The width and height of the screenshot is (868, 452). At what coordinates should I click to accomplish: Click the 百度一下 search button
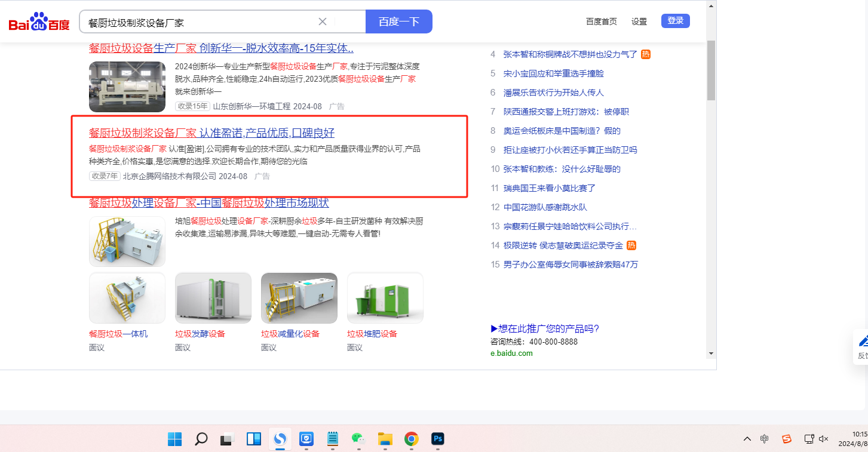click(x=398, y=22)
